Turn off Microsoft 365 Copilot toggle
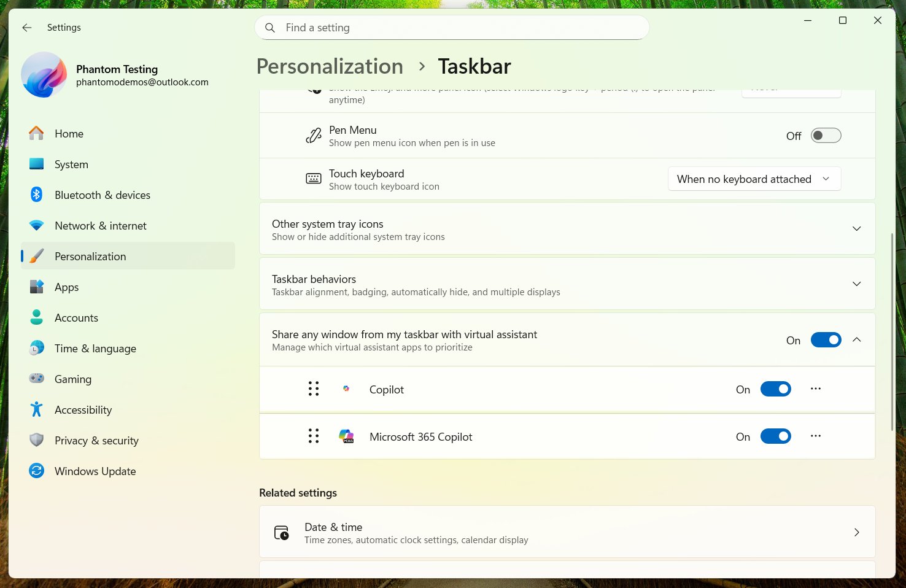The height and width of the screenshot is (588, 906). pyautogui.click(x=776, y=436)
